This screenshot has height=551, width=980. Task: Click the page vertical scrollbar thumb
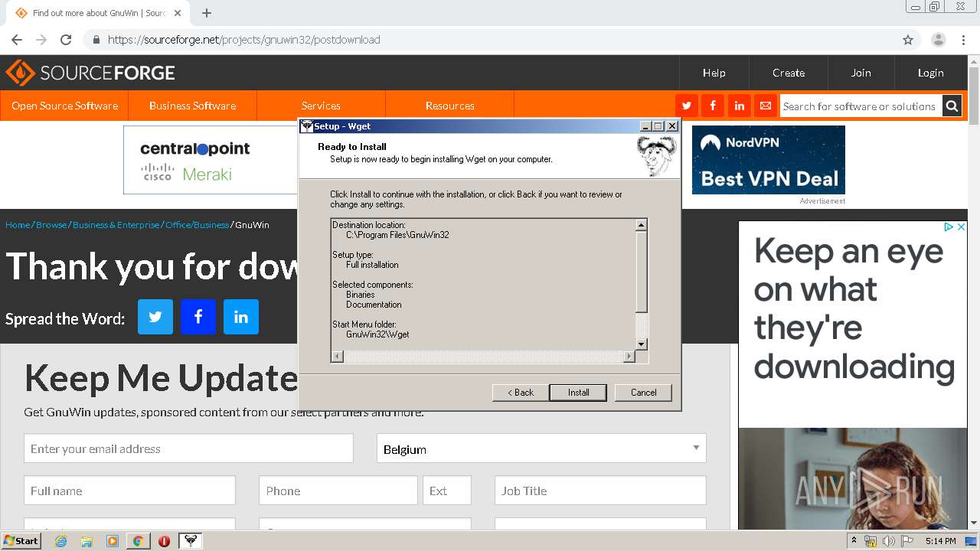tap(974, 96)
